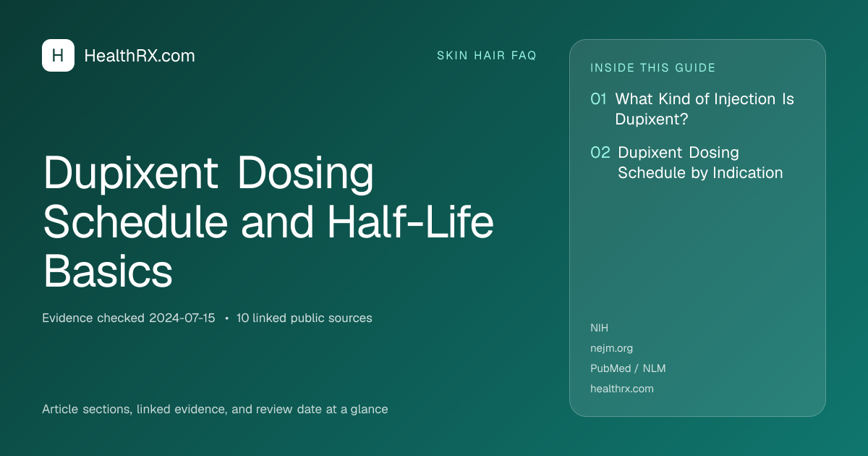Open the HealthRX.com site name

pyautogui.click(x=140, y=56)
